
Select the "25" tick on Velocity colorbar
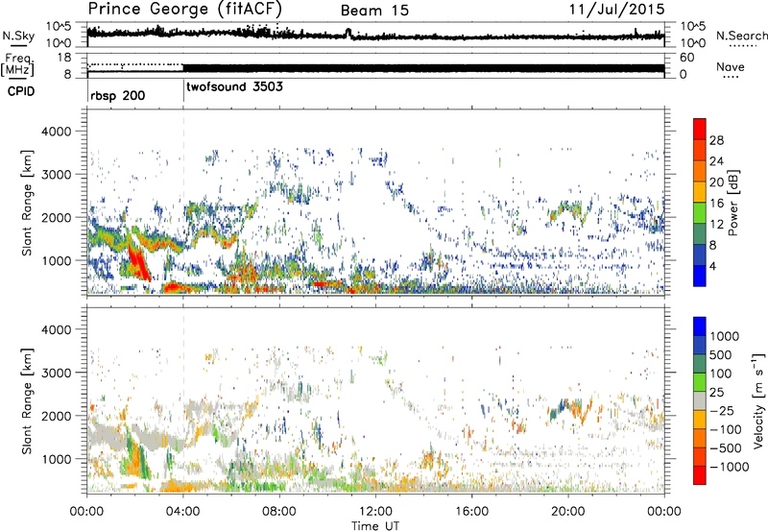tap(716, 392)
